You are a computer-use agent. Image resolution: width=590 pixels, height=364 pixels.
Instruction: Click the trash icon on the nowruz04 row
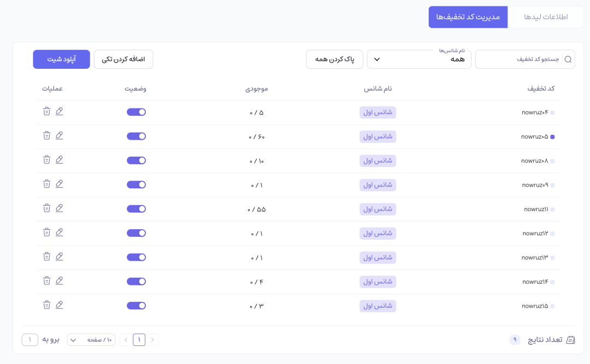point(47,111)
